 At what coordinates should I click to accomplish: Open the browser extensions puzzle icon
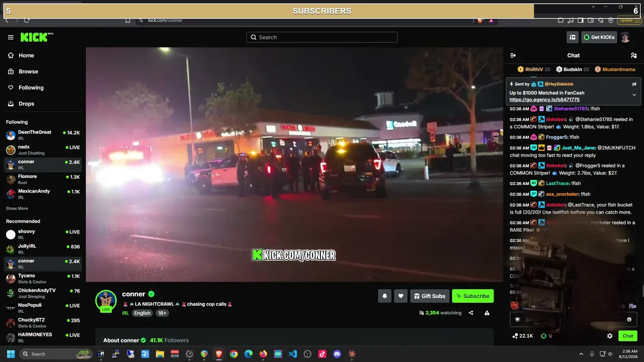(x=560, y=20)
